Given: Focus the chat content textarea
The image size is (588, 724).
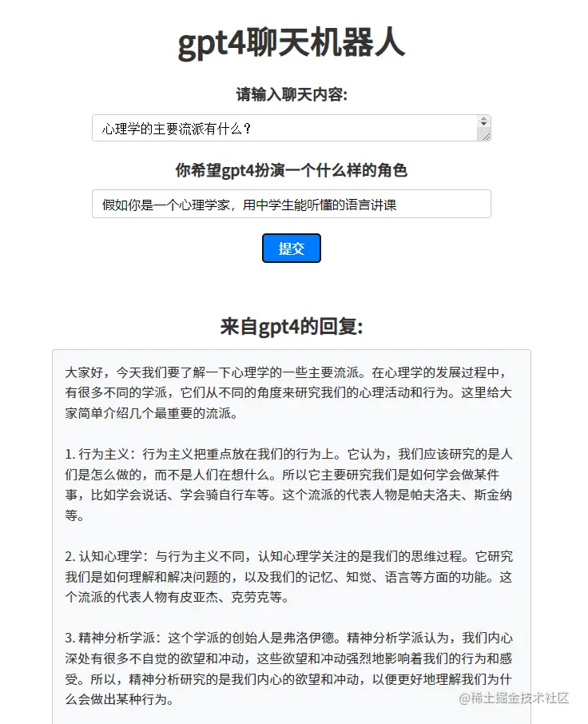Looking at the screenshot, I should [x=292, y=128].
